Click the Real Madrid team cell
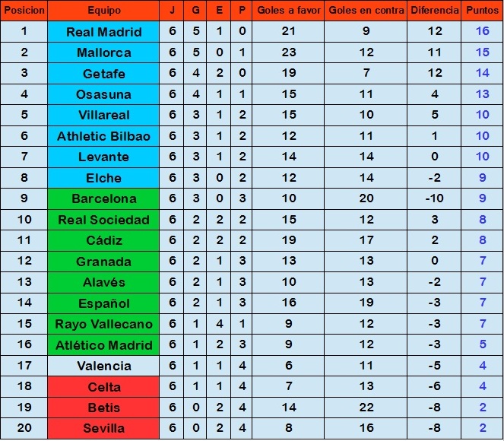 pyautogui.click(x=103, y=31)
